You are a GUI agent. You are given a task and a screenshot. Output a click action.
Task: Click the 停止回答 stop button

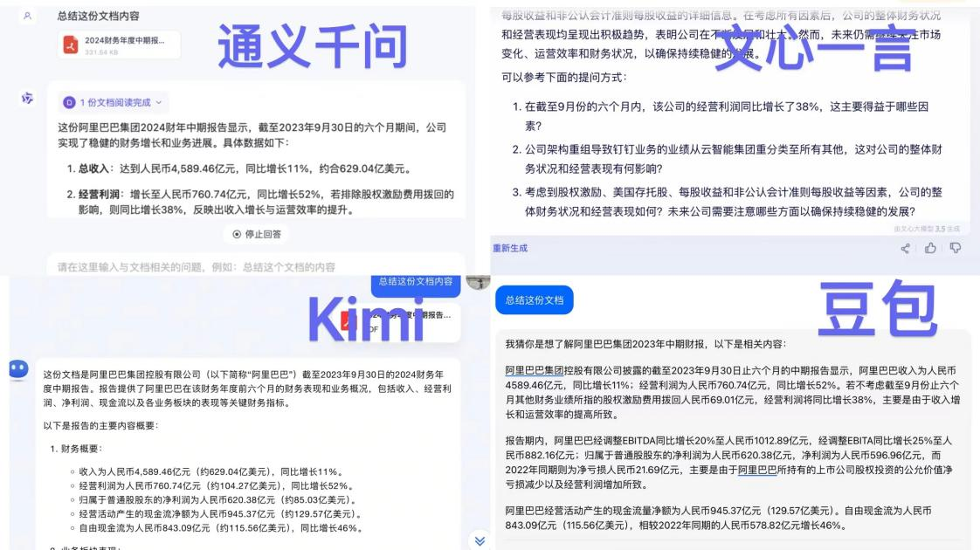tap(257, 234)
